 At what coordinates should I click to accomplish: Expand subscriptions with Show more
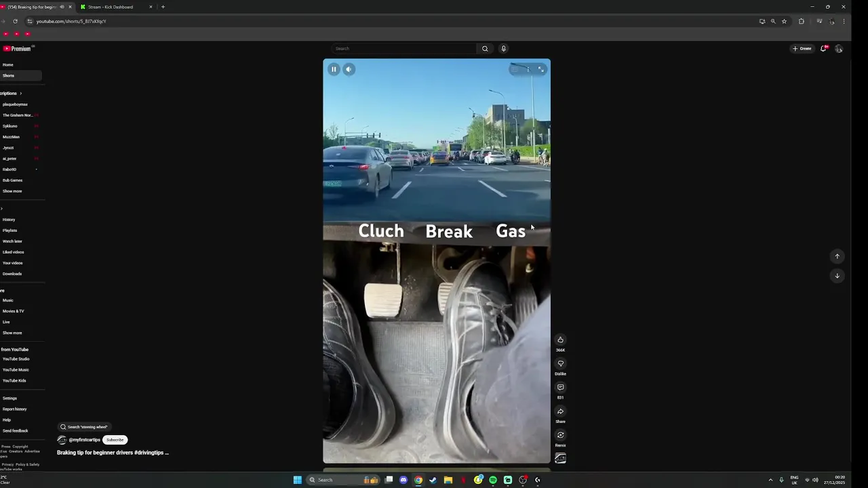[12, 191]
